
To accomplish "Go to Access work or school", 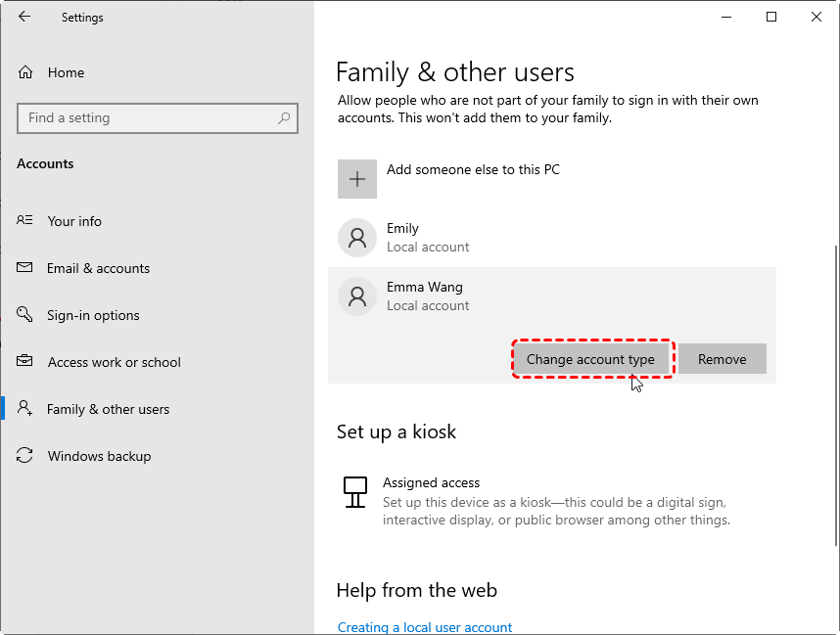I will coord(114,362).
